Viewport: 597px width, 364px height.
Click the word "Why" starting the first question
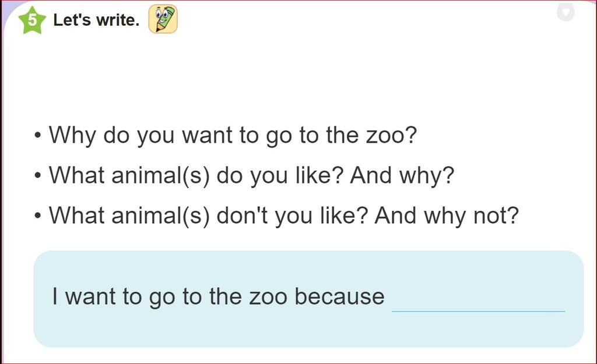(72, 135)
